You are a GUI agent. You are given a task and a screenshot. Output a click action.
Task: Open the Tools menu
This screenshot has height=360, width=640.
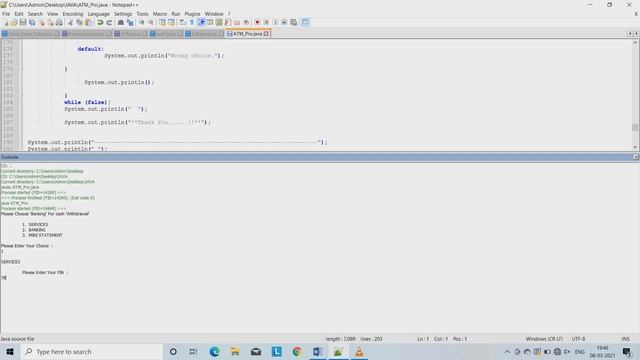pyautogui.click(x=142, y=14)
